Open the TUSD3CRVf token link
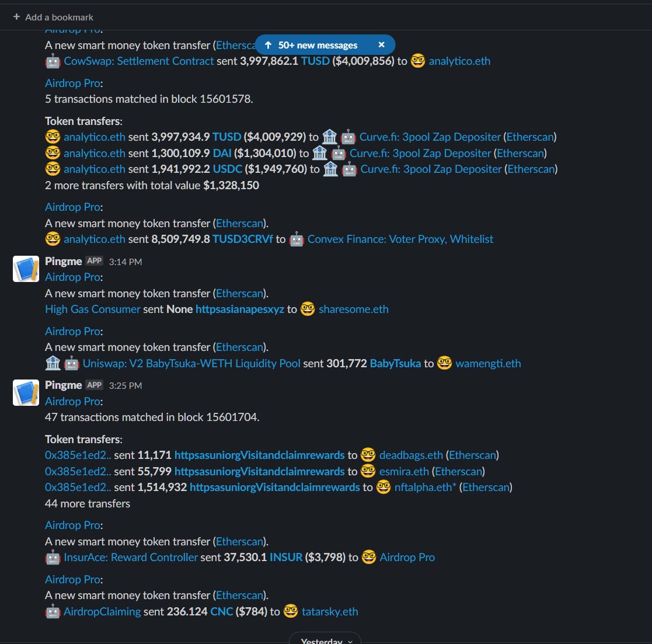 coord(242,239)
